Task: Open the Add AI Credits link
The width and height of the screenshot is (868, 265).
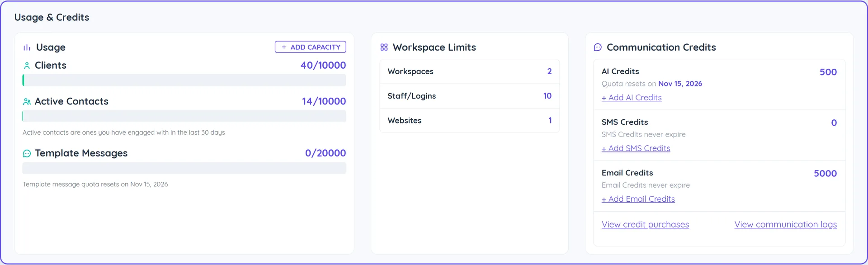Action: click(632, 98)
